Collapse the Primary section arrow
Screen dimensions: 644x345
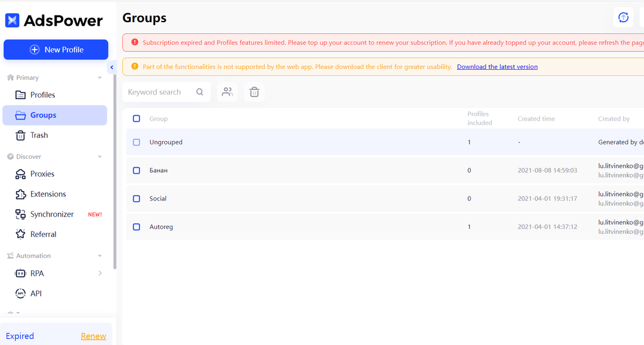coord(100,78)
